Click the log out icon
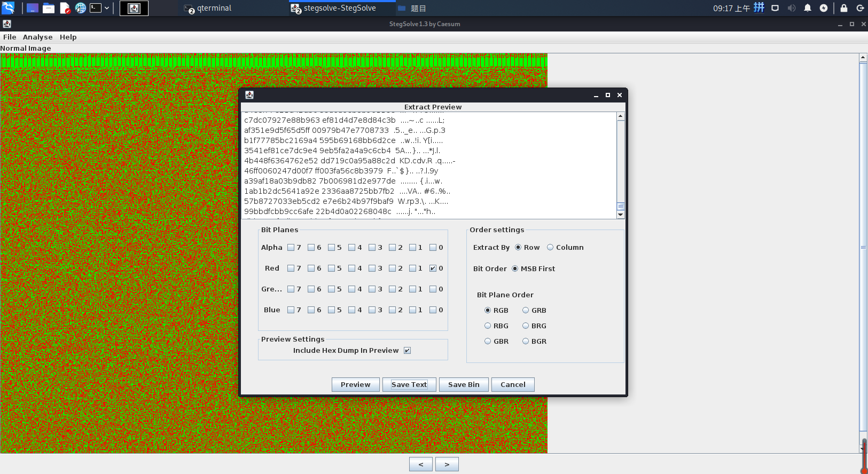 point(860,8)
